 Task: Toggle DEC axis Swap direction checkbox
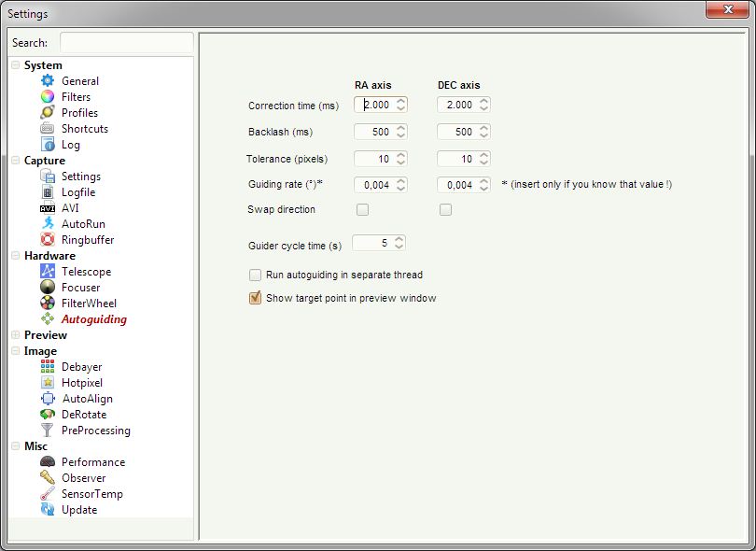[x=445, y=209]
